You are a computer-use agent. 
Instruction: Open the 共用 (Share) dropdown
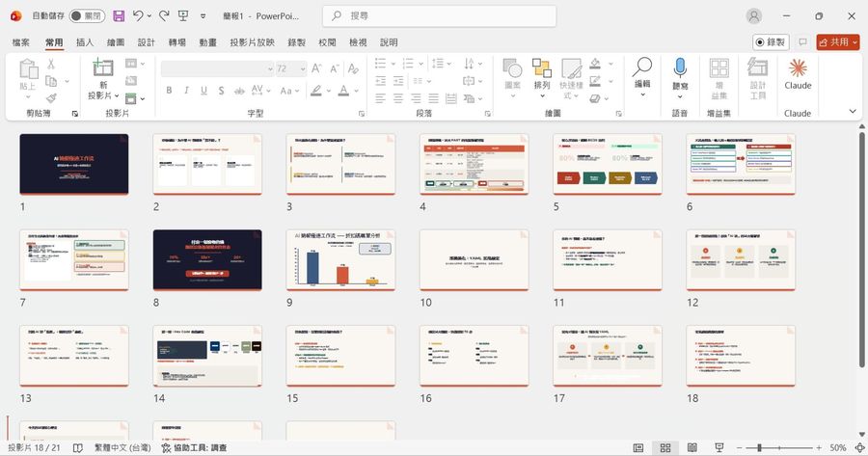[837, 42]
